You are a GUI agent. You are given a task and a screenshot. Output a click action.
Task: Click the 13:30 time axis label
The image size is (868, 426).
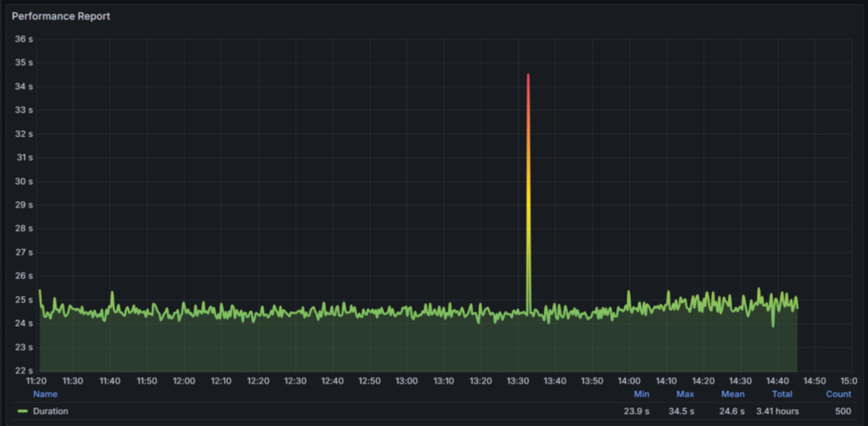click(x=517, y=381)
